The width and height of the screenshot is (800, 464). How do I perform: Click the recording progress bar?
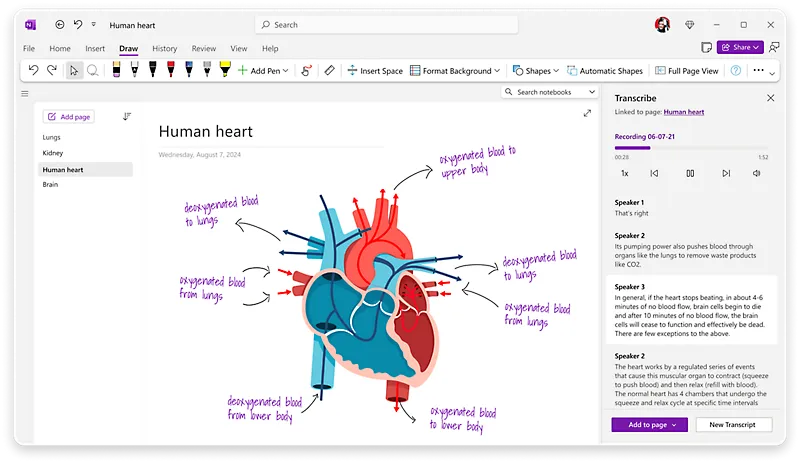691,148
